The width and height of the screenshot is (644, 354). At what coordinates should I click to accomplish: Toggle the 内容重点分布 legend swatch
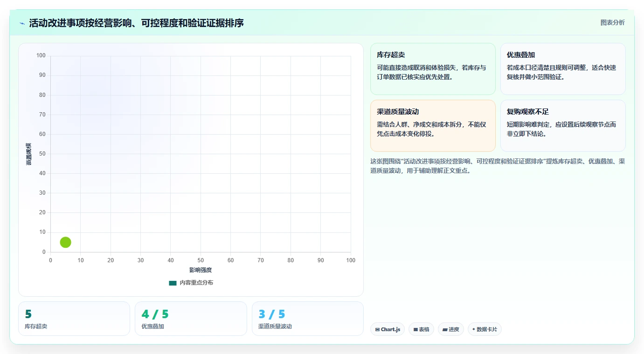(x=173, y=283)
